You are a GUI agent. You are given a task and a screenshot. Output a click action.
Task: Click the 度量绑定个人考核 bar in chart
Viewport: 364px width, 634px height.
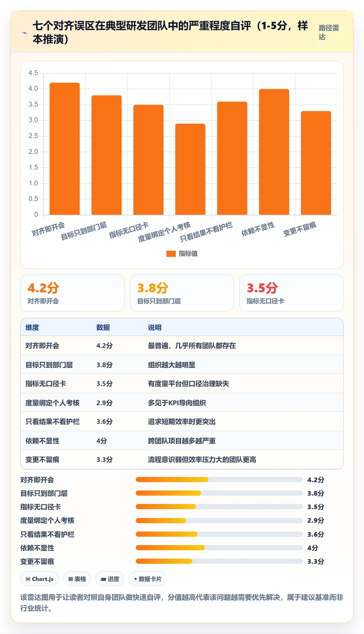click(190, 169)
